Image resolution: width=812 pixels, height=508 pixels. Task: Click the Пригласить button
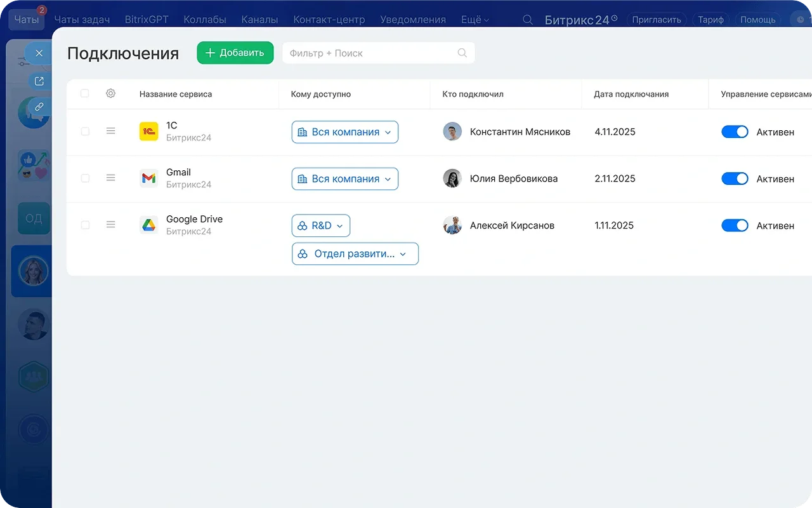click(x=657, y=20)
